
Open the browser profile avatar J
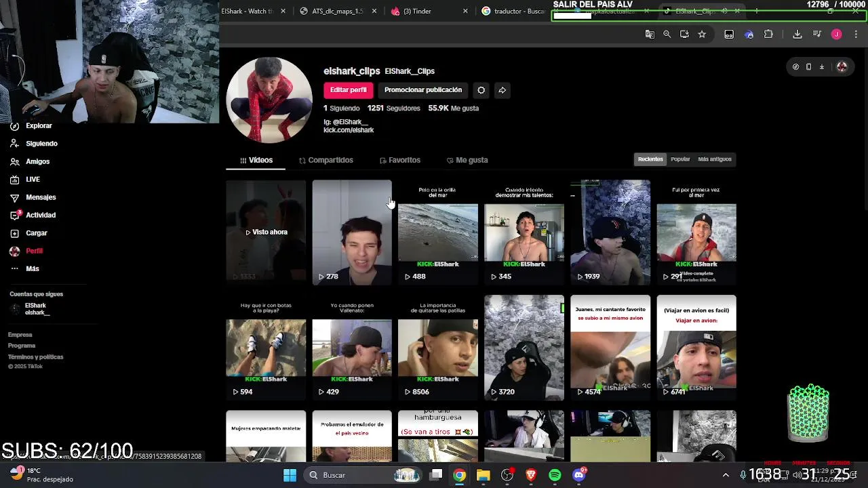pos(836,34)
